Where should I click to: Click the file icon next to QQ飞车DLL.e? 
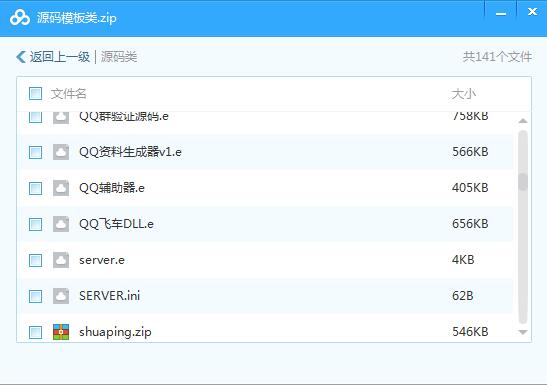coord(61,224)
